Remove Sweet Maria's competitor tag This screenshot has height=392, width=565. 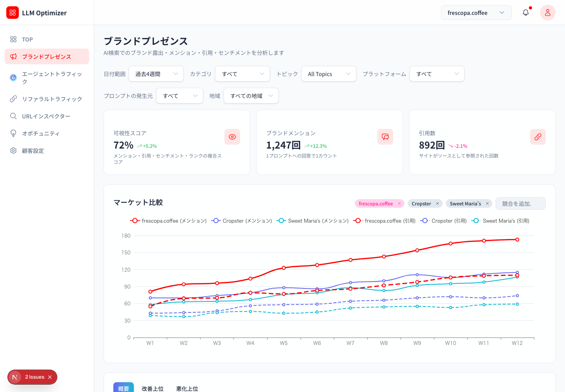(x=487, y=203)
